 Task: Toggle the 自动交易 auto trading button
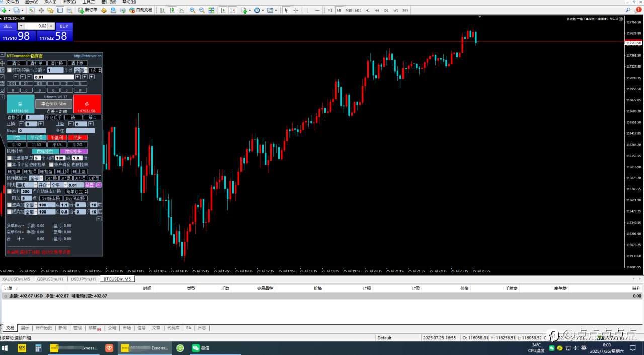point(140,10)
